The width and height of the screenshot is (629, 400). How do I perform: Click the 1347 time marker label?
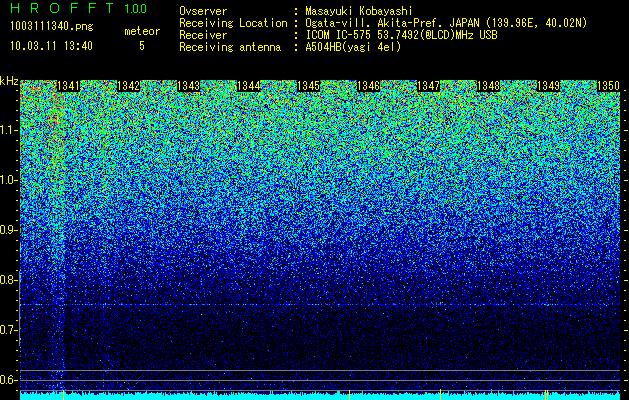(x=429, y=86)
